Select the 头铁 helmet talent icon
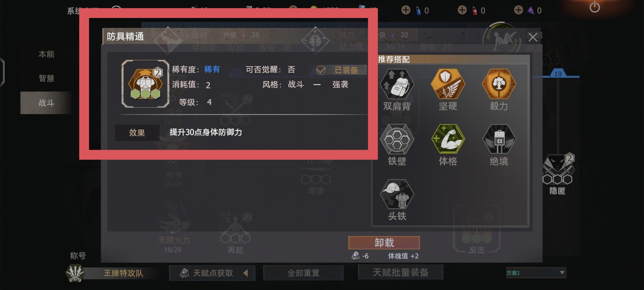The height and width of the screenshot is (290, 644). point(397,194)
